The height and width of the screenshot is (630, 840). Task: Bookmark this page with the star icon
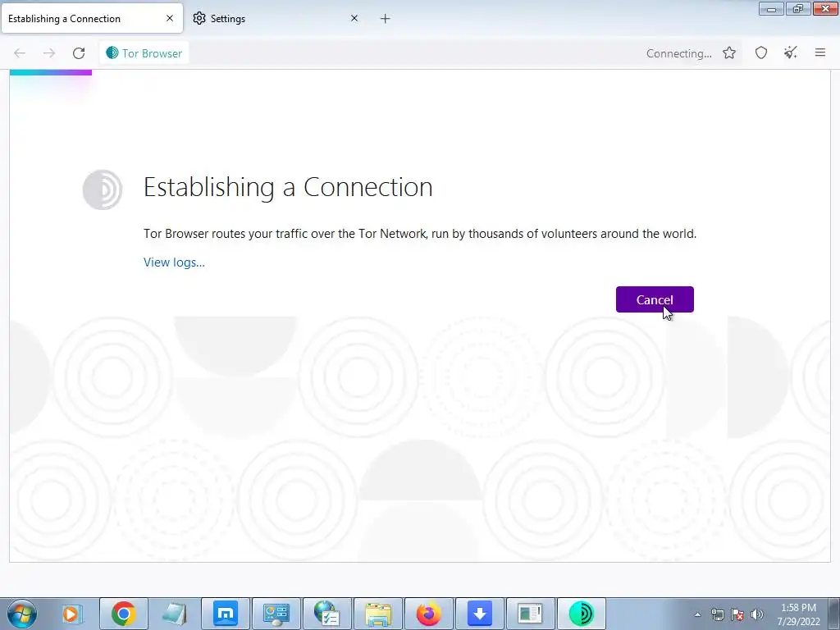(729, 52)
